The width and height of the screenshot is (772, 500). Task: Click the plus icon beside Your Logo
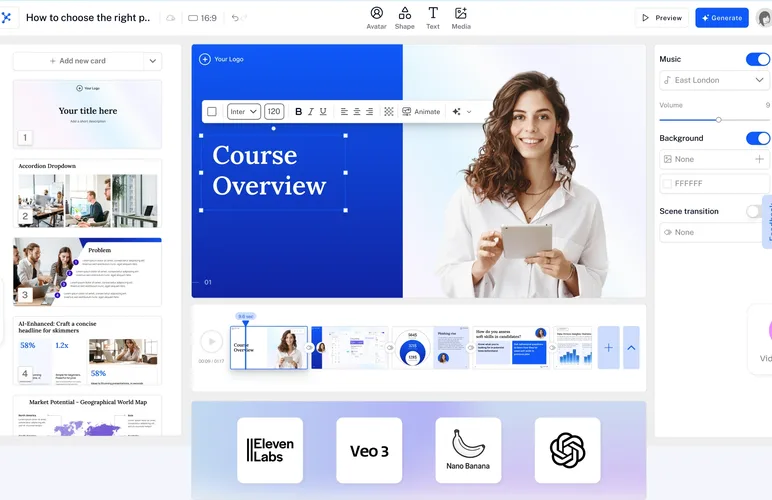[x=204, y=59]
